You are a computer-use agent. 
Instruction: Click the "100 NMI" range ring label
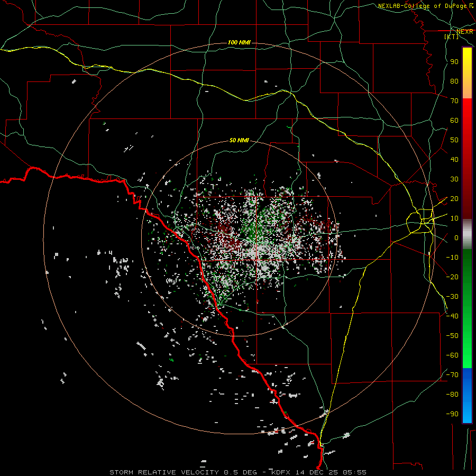[x=239, y=42]
